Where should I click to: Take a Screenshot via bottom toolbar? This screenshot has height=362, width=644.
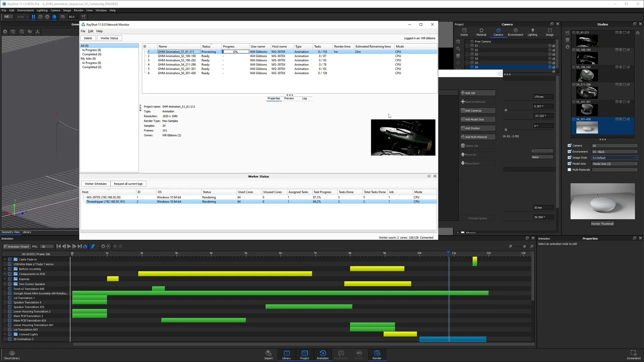click(633, 355)
